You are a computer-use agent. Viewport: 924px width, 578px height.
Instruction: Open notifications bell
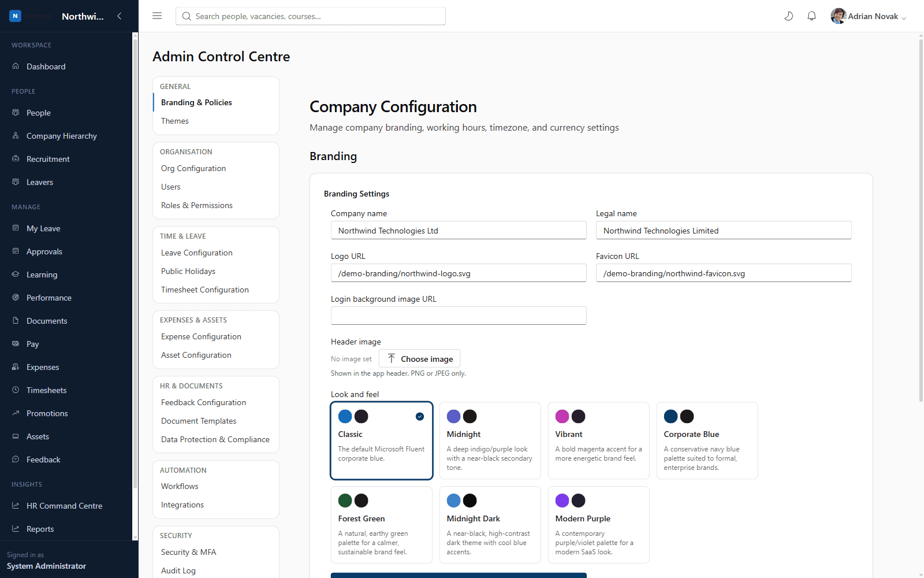[811, 16]
